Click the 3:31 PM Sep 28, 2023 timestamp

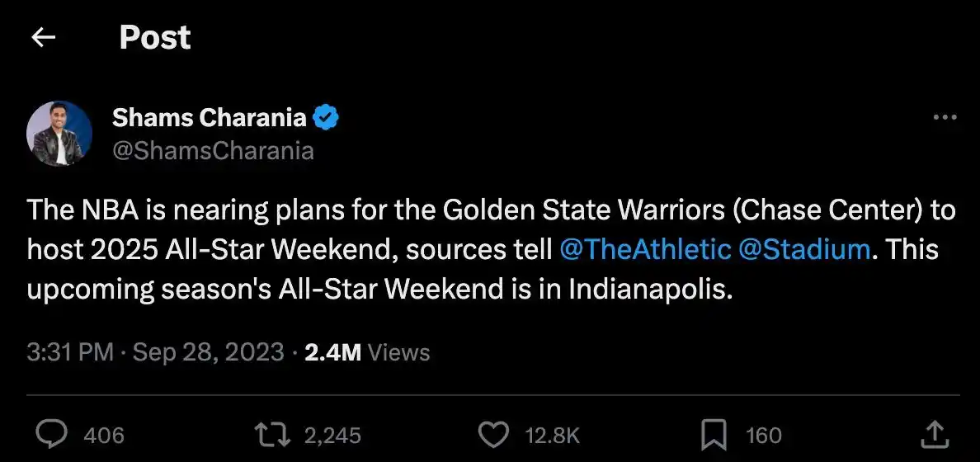157,353
